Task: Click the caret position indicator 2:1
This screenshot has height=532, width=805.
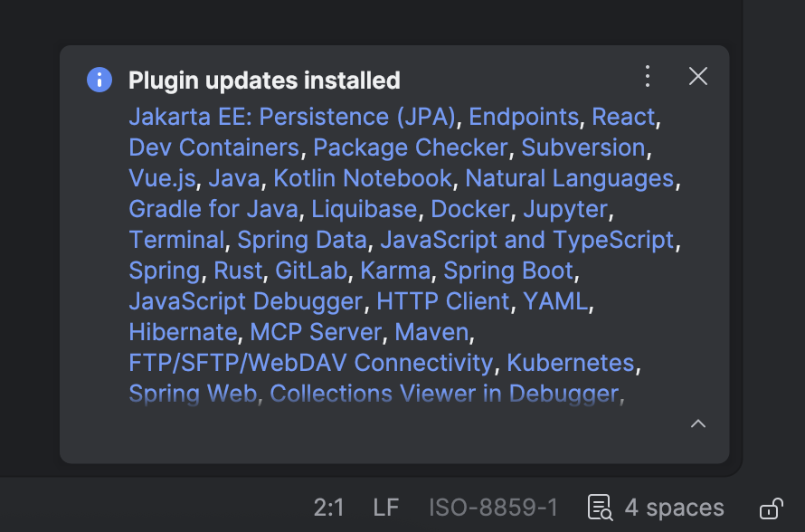Action: (x=329, y=508)
